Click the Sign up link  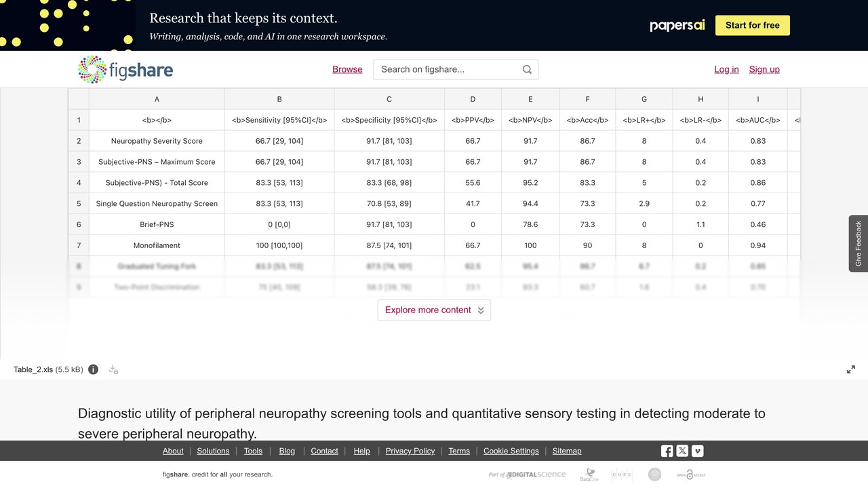pos(764,69)
